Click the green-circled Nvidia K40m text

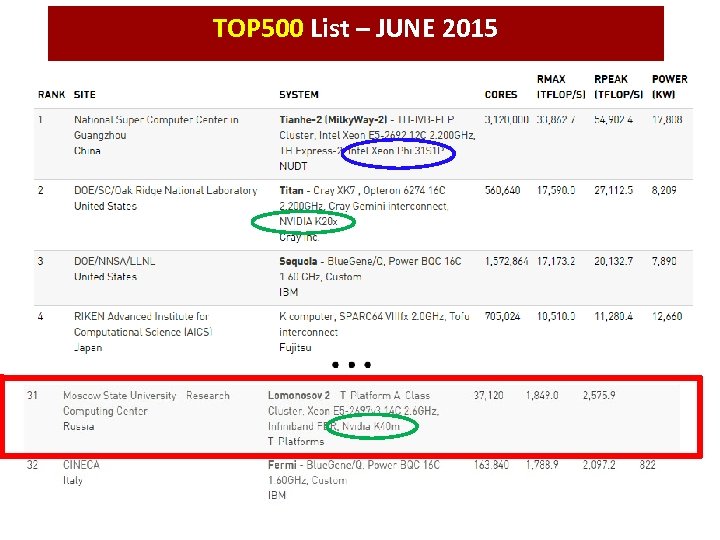pyautogui.click(x=371, y=427)
